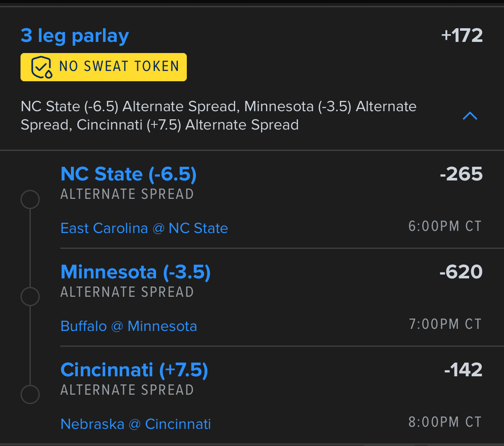The width and height of the screenshot is (504, 446).
Task: Open the NC State (-6.5) selection
Action: [129, 174]
